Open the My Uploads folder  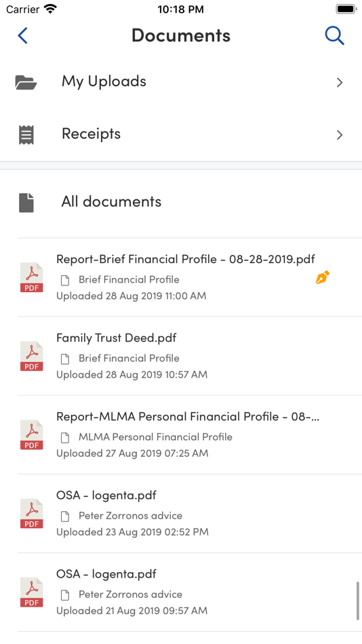(x=181, y=82)
